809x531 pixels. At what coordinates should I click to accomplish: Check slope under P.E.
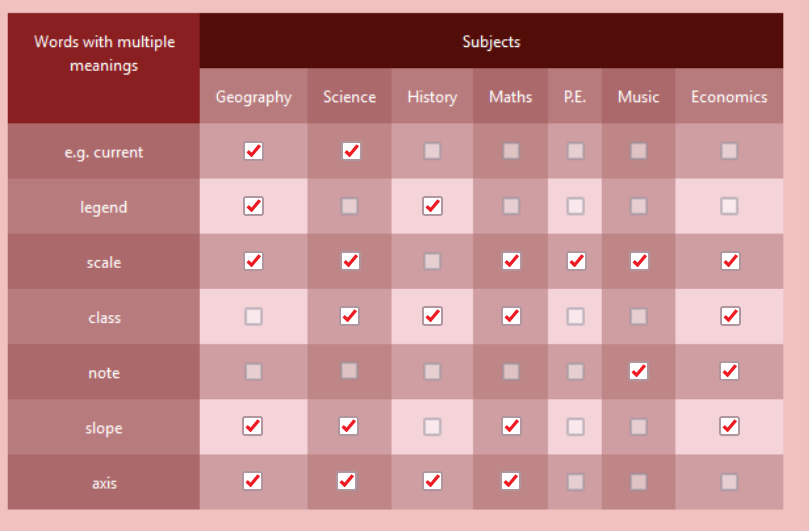(575, 426)
